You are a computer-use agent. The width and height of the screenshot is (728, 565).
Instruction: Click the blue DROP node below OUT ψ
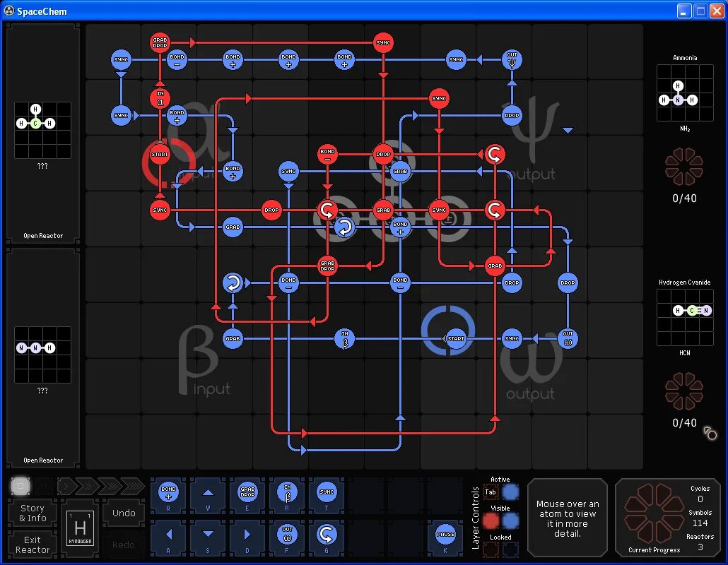point(512,116)
